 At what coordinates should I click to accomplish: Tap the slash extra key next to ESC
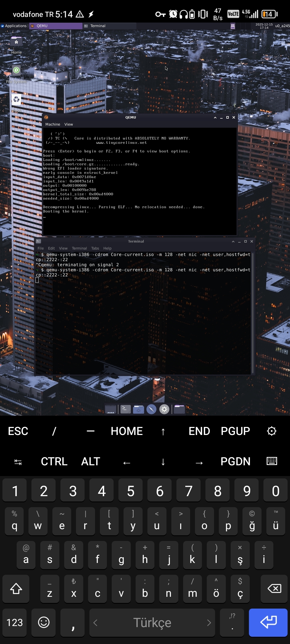click(54, 431)
